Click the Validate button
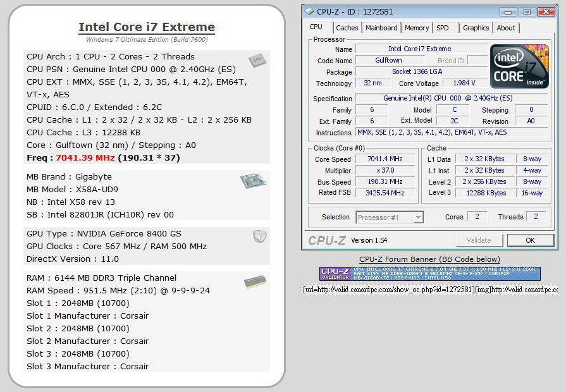The image size is (566, 392). pyautogui.click(x=479, y=240)
